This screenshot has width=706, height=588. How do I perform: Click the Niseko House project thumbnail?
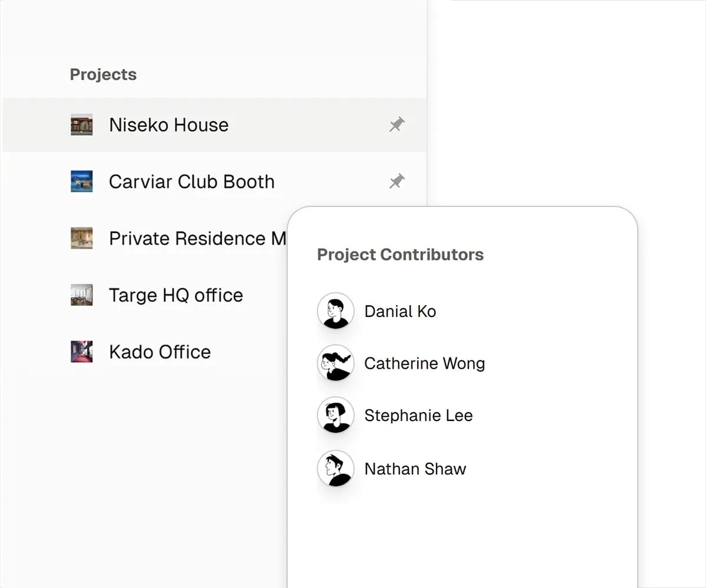coord(82,125)
